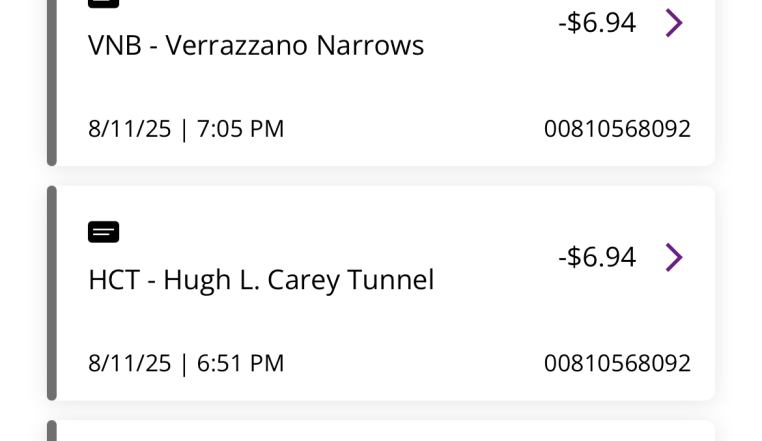Select the HCT - Hugh L. Carey Tunnel title
762x441 pixels.
(x=261, y=280)
